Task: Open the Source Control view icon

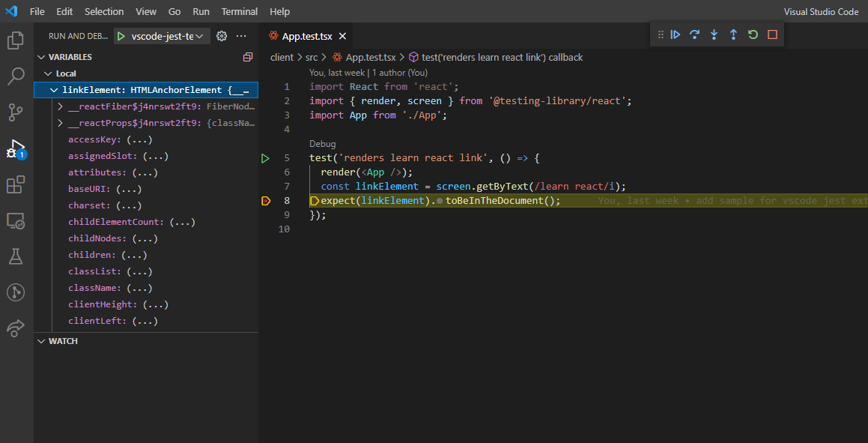Action: click(16, 112)
